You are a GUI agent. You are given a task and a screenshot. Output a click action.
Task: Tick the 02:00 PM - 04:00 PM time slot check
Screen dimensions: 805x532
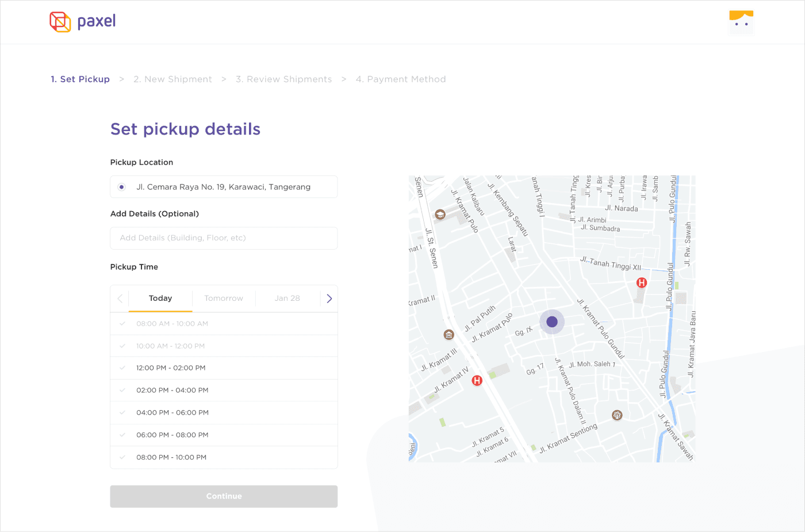pos(122,390)
